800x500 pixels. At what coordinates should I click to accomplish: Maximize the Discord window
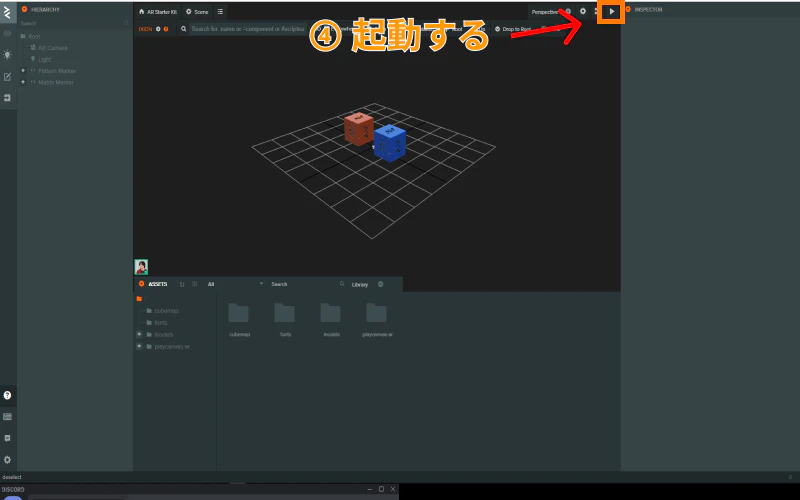[x=381, y=489]
